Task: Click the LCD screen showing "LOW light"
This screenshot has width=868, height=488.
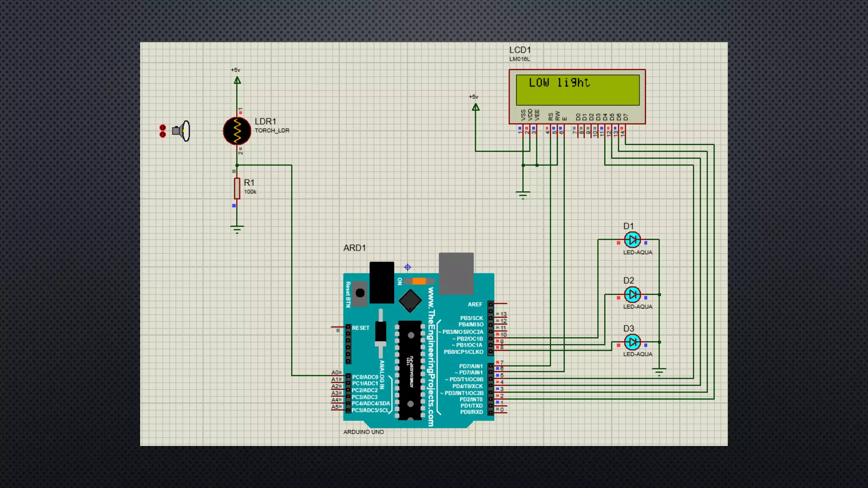Action: coord(577,90)
